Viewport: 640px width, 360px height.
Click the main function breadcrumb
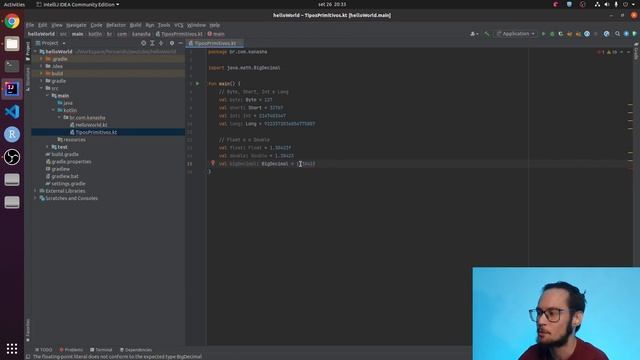pyautogui.click(x=216, y=34)
